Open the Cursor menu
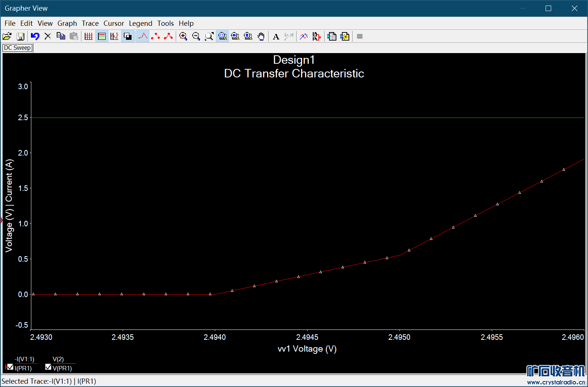 click(x=113, y=23)
